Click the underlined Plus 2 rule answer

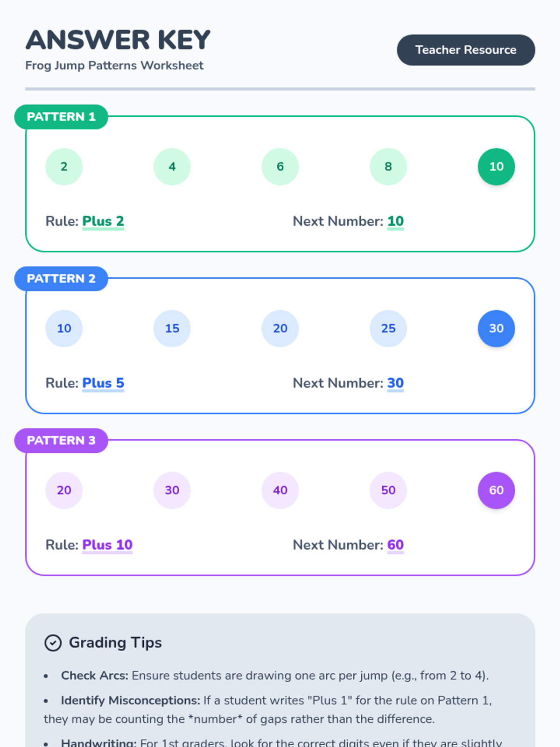pos(103,221)
